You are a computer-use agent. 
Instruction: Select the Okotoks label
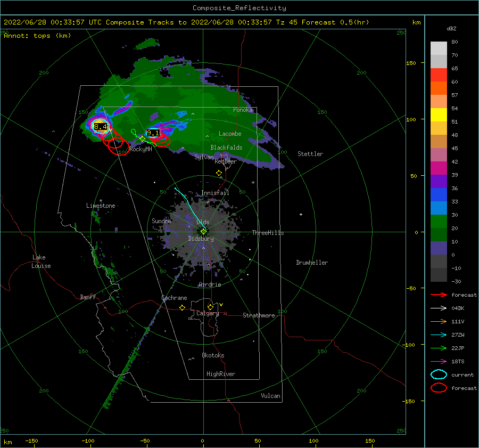(213, 355)
